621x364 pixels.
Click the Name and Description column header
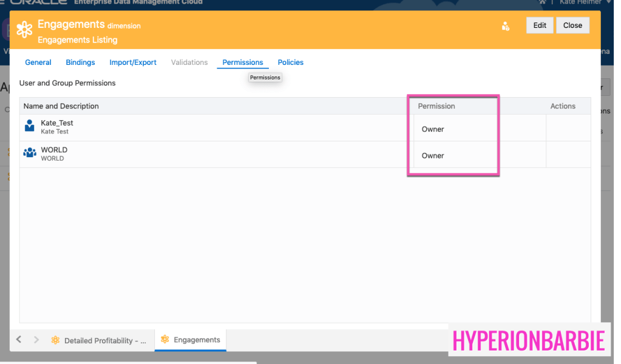click(61, 106)
